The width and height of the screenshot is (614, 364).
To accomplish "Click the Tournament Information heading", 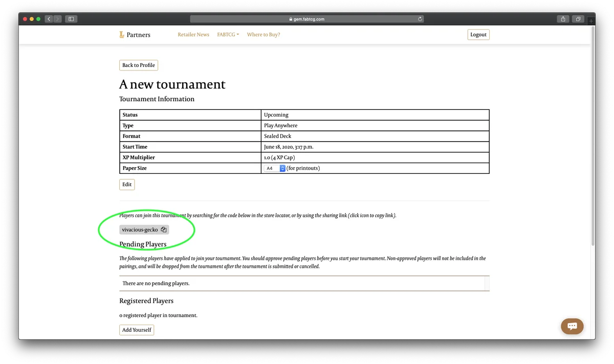I will pos(157,99).
